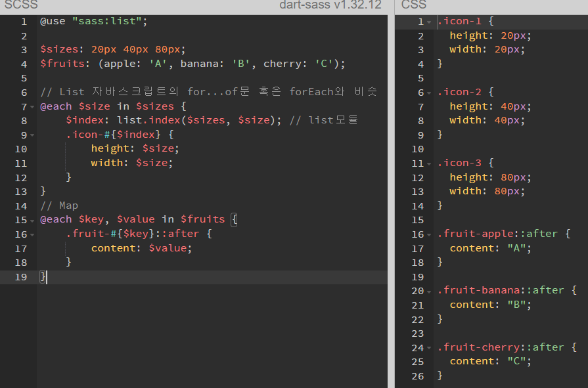Viewport: 588px width, 388px height.
Task: Click the .icon-2 selector text in CSS
Action: (459, 92)
